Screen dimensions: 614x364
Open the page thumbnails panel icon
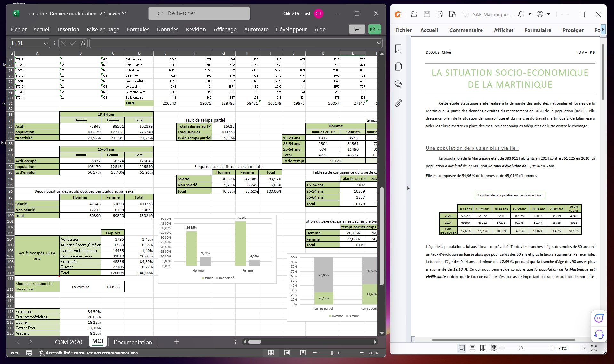(398, 67)
